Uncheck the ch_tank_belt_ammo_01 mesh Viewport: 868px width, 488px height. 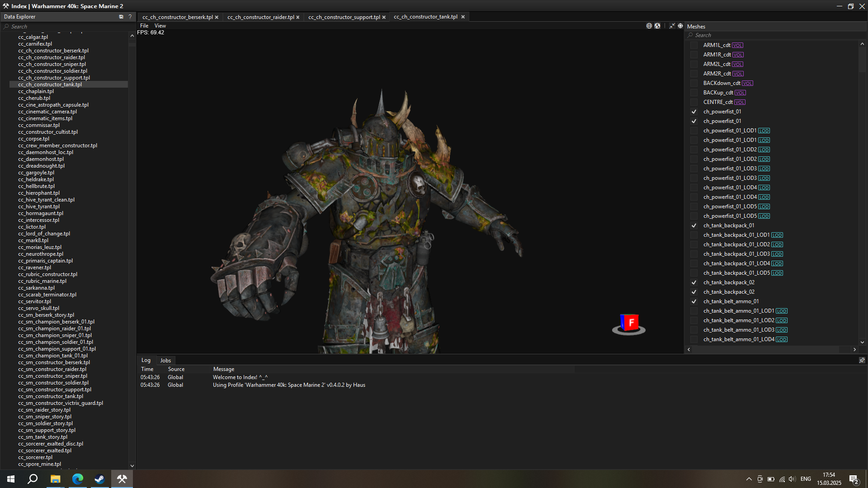(x=694, y=301)
